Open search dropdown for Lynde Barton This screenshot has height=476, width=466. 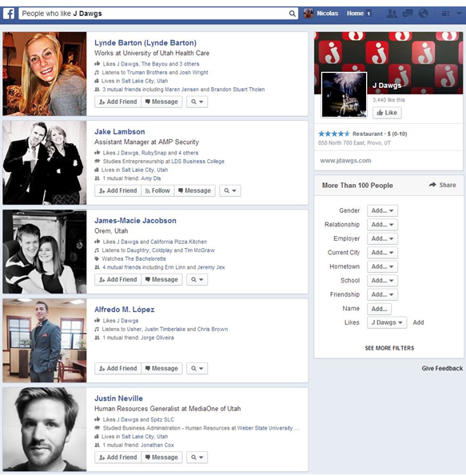(197, 102)
